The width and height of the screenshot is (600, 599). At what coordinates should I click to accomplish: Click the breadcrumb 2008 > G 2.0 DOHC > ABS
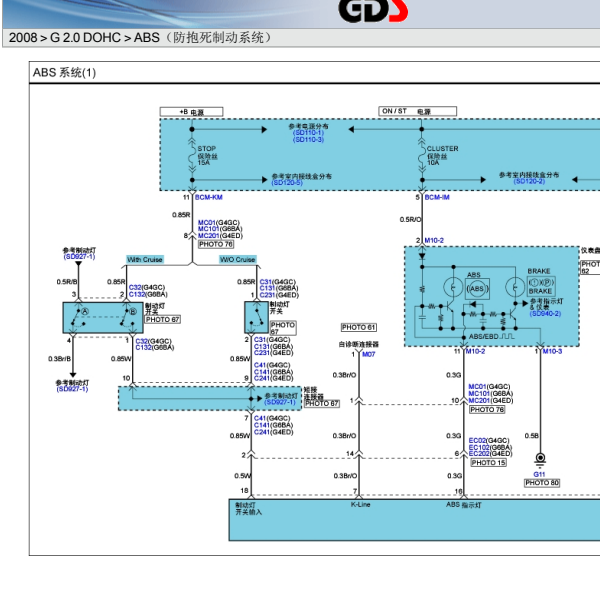140,38
